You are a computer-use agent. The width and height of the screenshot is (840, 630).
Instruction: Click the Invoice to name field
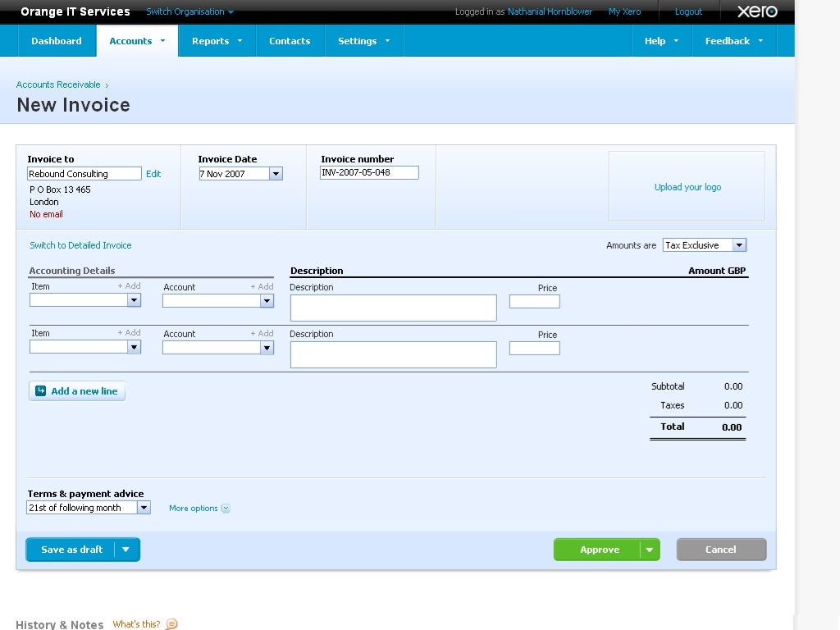point(84,174)
